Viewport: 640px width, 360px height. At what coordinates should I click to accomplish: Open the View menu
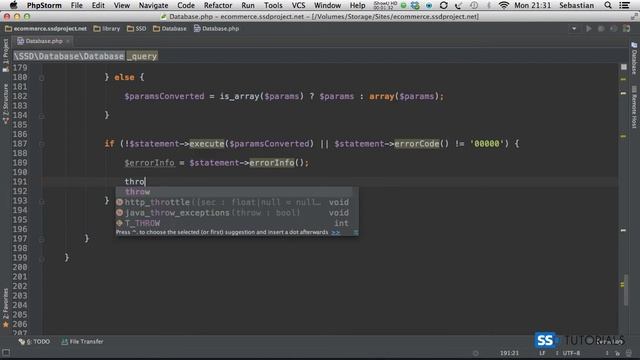point(122,5)
